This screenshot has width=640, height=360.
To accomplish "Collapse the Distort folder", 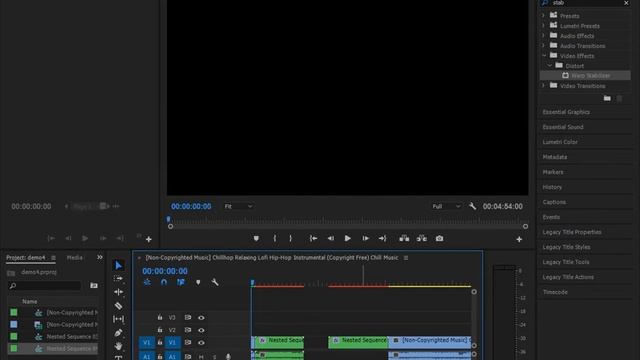I will click(x=549, y=65).
